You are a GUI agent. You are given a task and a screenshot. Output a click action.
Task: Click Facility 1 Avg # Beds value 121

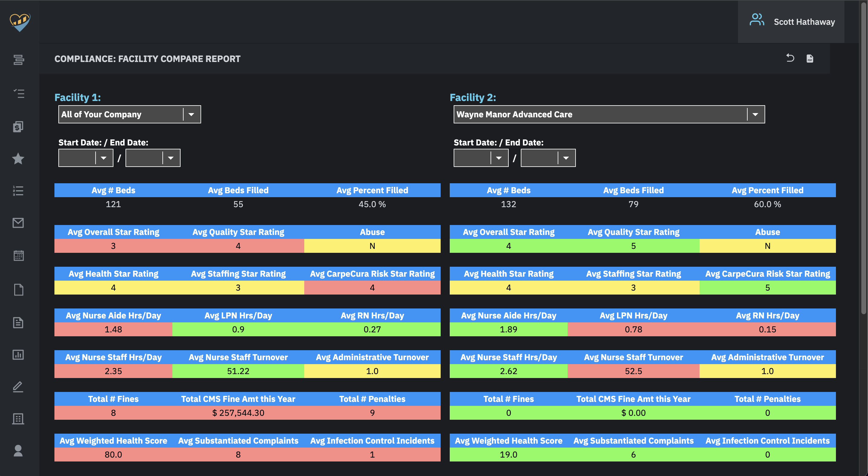(113, 204)
